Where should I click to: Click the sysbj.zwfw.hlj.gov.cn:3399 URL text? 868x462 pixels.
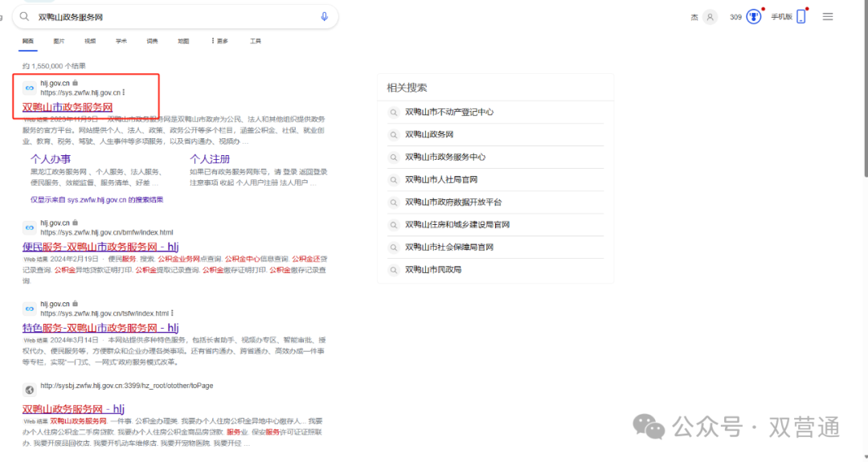click(x=127, y=386)
